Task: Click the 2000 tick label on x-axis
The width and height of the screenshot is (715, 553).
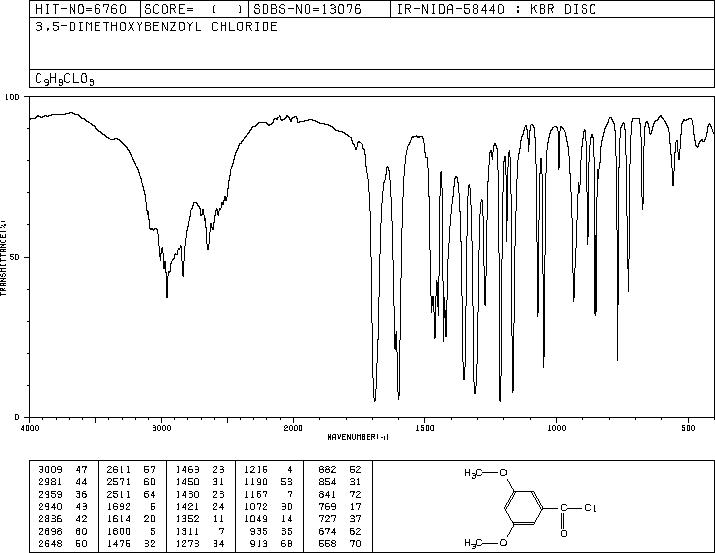Action: tap(293, 428)
